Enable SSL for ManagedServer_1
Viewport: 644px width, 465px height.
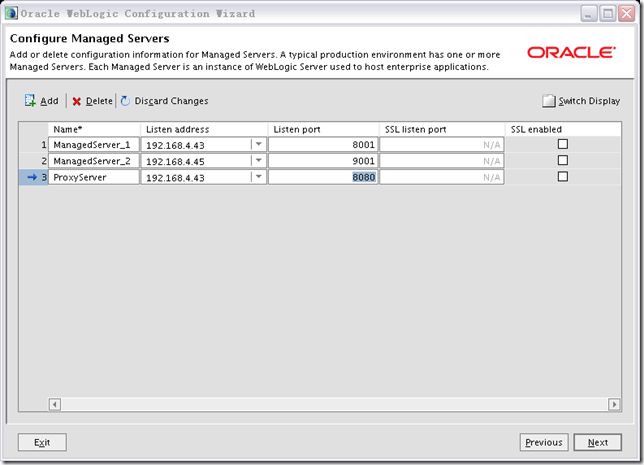pos(563,144)
